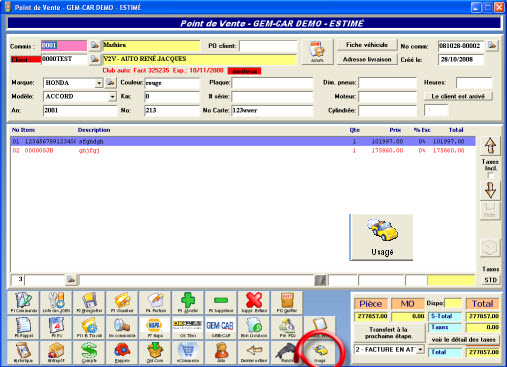Open the Liste des JOBS icon
Image resolution: width=507 pixels, height=367 pixels.
click(x=56, y=303)
